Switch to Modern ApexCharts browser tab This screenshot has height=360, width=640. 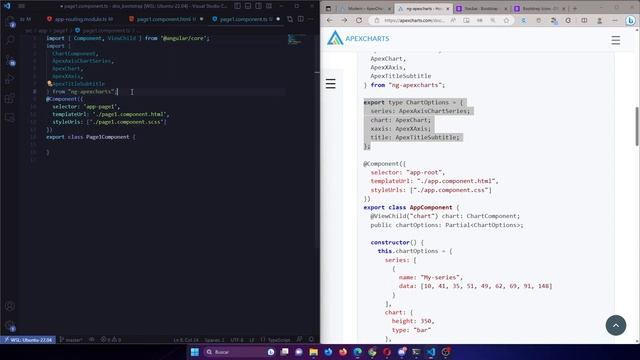pos(365,9)
